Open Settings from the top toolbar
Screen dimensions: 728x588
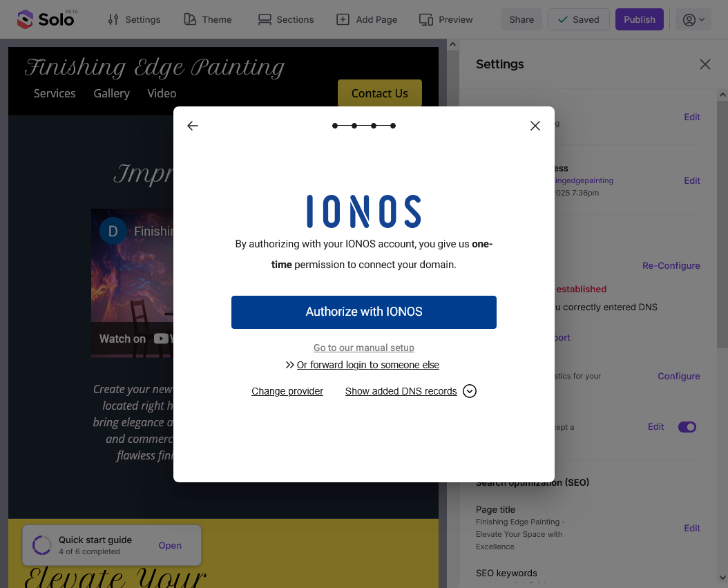134,19
